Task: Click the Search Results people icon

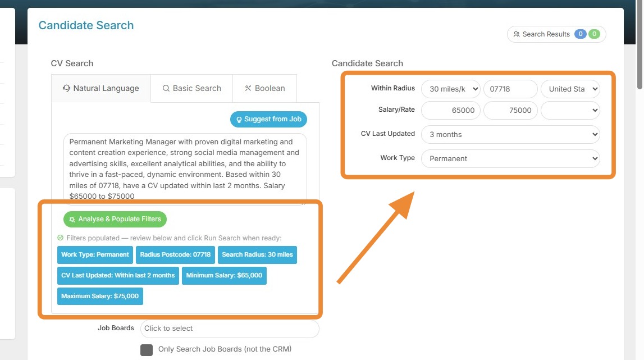Action: tap(517, 34)
